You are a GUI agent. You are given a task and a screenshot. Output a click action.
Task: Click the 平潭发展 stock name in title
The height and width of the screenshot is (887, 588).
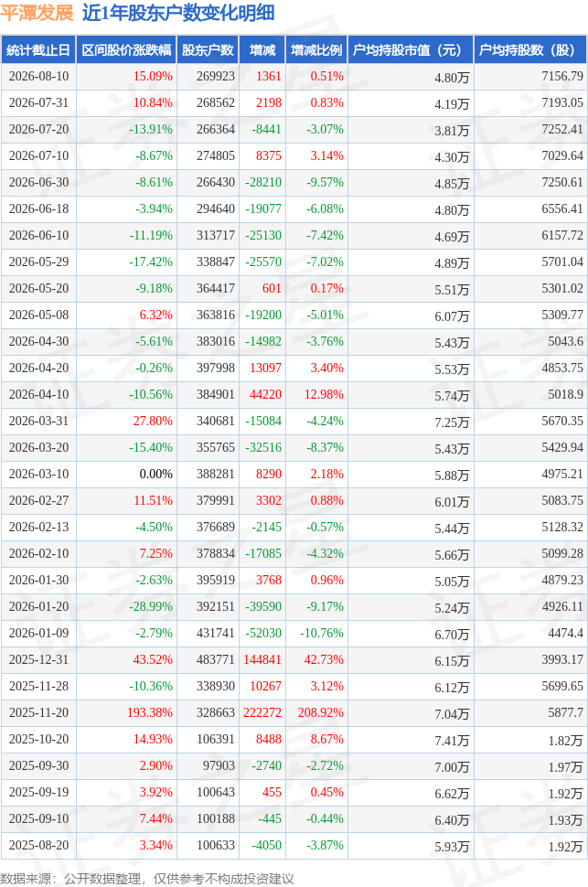[37, 13]
